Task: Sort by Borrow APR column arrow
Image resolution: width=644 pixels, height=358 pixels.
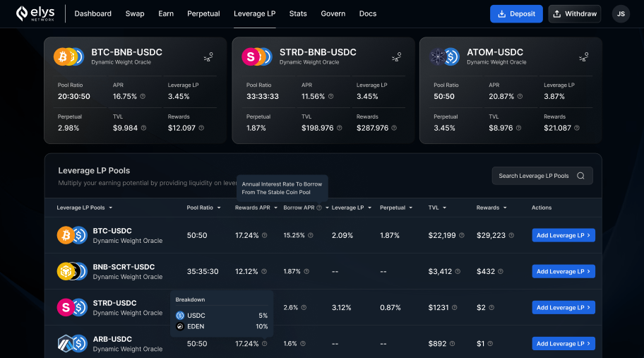Action: tap(328, 208)
